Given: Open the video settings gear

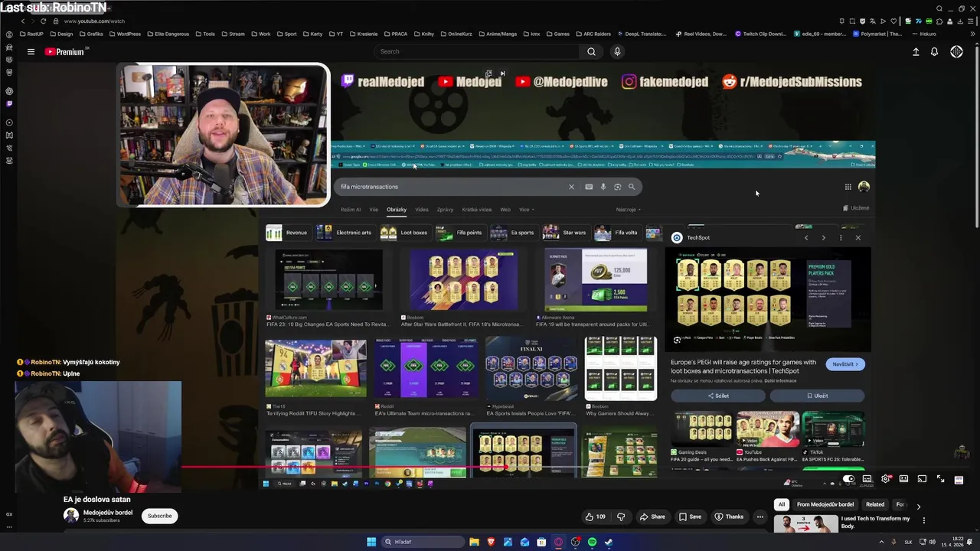Looking at the screenshot, I should pos(886,479).
